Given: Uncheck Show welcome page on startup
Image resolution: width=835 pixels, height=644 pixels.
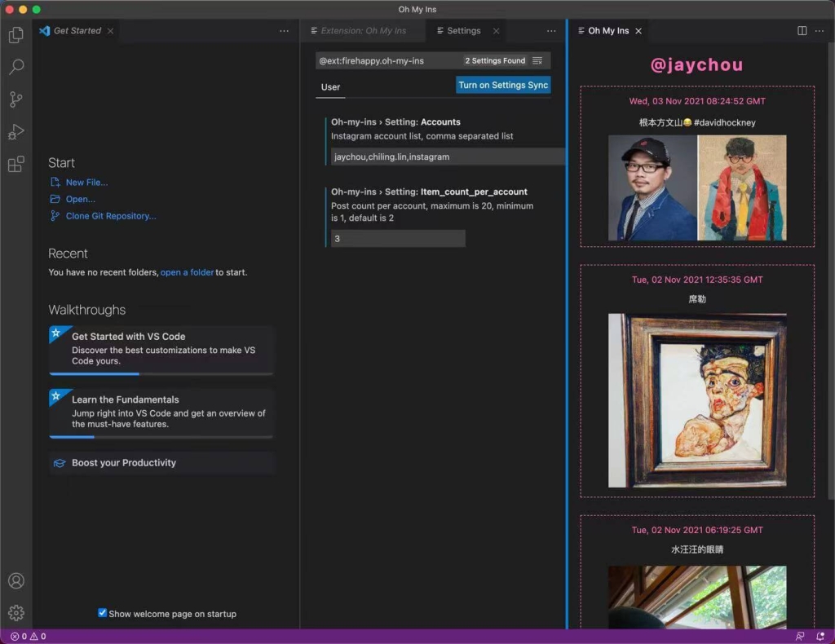Looking at the screenshot, I should click(102, 613).
